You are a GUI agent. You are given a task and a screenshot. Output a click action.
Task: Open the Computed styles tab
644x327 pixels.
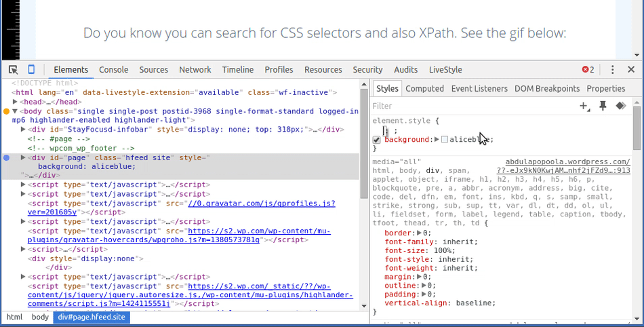(424, 89)
